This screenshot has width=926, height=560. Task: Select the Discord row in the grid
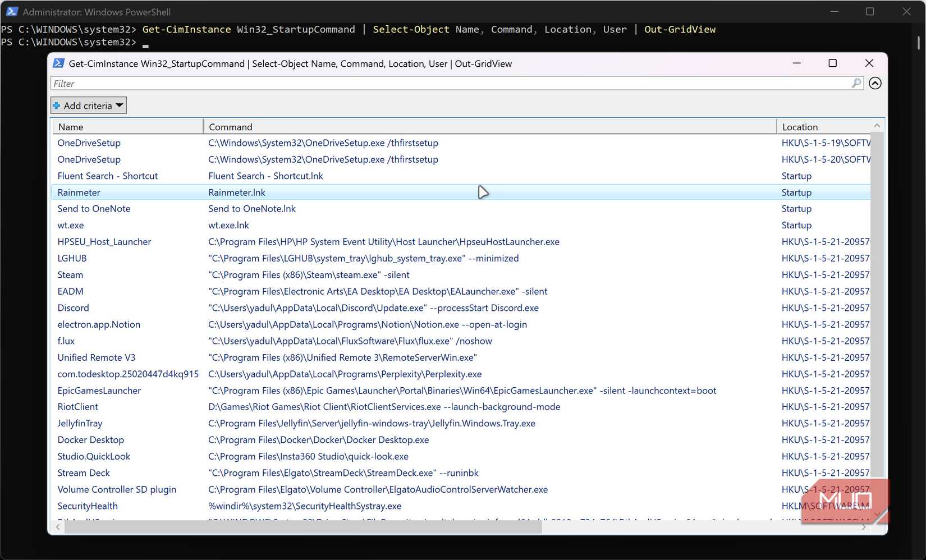coord(74,307)
